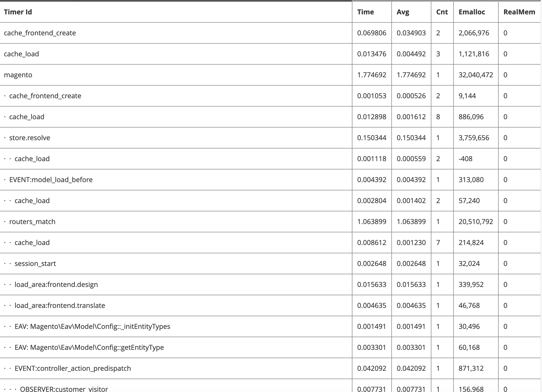The height and width of the screenshot is (392, 542).
Task: Click Time value 1.063899 in routers_match row
Action: click(372, 222)
